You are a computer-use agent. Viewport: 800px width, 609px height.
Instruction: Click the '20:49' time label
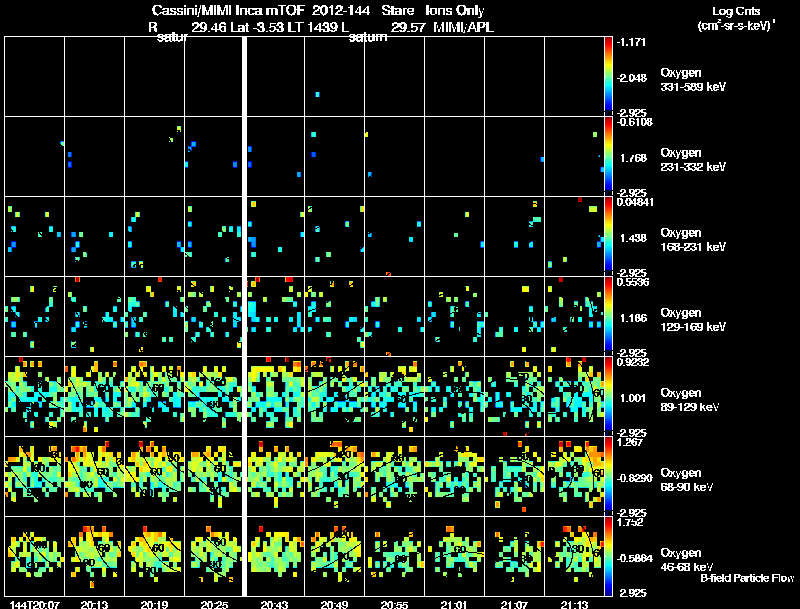334,605
